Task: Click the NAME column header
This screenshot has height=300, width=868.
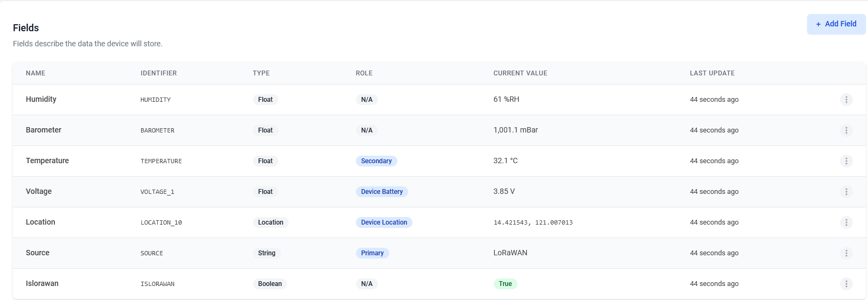Action: (x=36, y=73)
